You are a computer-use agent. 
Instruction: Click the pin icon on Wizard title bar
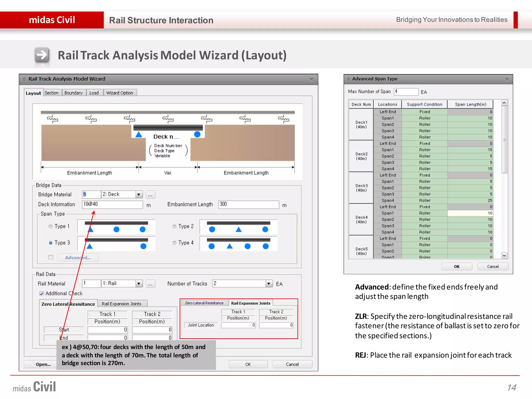coord(24,79)
